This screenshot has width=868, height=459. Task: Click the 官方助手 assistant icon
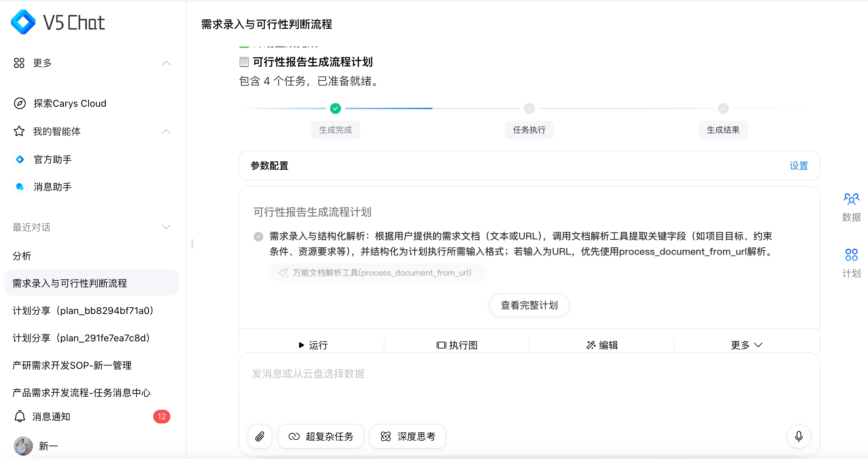19,159
